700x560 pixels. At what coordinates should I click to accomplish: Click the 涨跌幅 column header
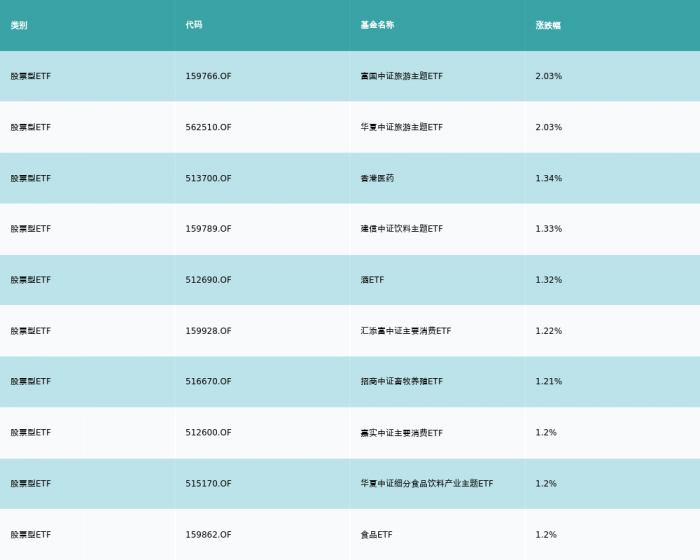click(x=548, y=25)
